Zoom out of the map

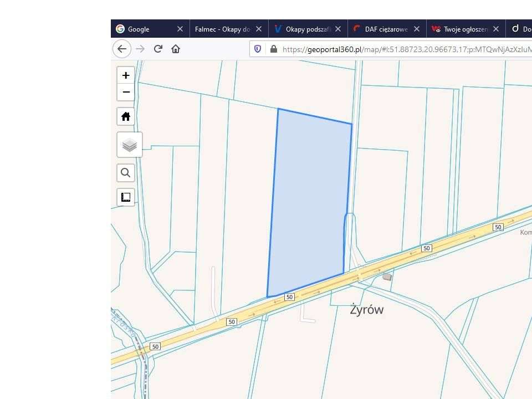pyautogui.click(x=126, y=92)
